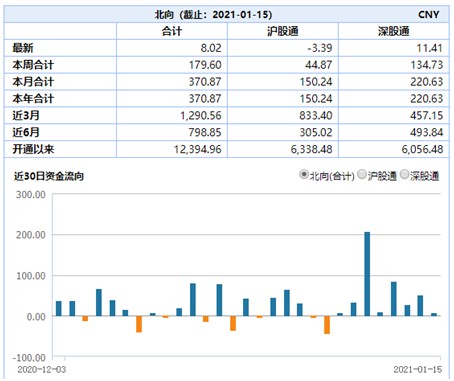The image size is (454, 381).
Task: Click the CNY currency label
Action: click(429, 14)
